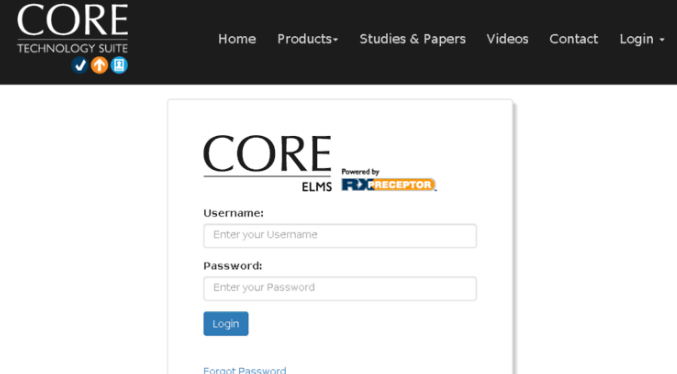The width and height of the screenshot is (677, 374).
Task: Open the Contact page
Action: [573, 39]
